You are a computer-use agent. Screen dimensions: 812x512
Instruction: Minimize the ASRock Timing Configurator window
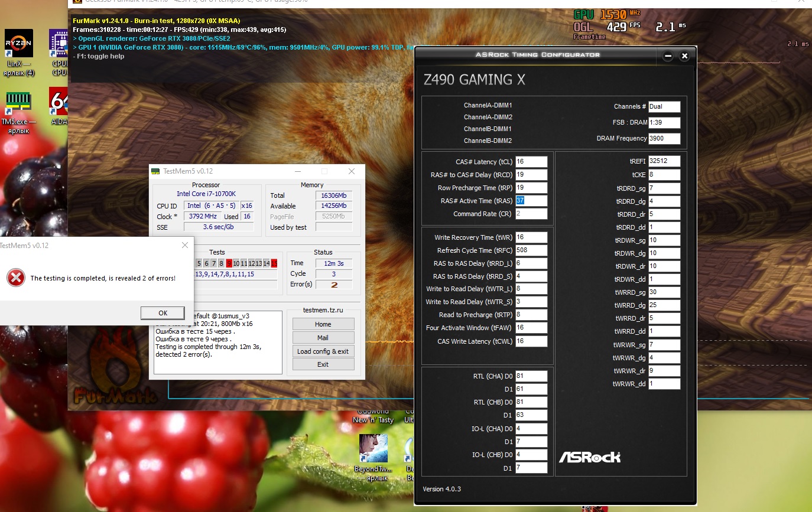[668, 57]
